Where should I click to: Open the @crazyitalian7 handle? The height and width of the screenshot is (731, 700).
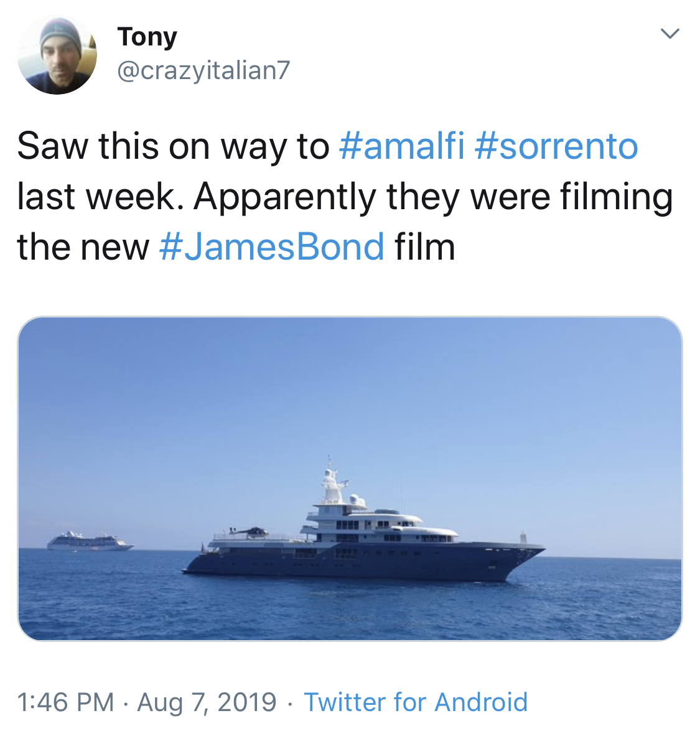click(203, 70)
